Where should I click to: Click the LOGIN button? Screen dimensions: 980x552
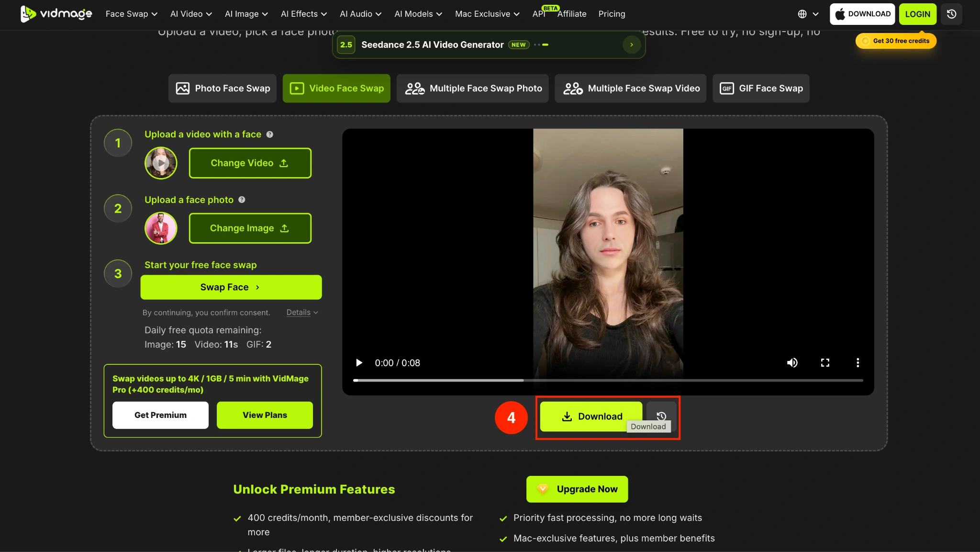point(917,14)
